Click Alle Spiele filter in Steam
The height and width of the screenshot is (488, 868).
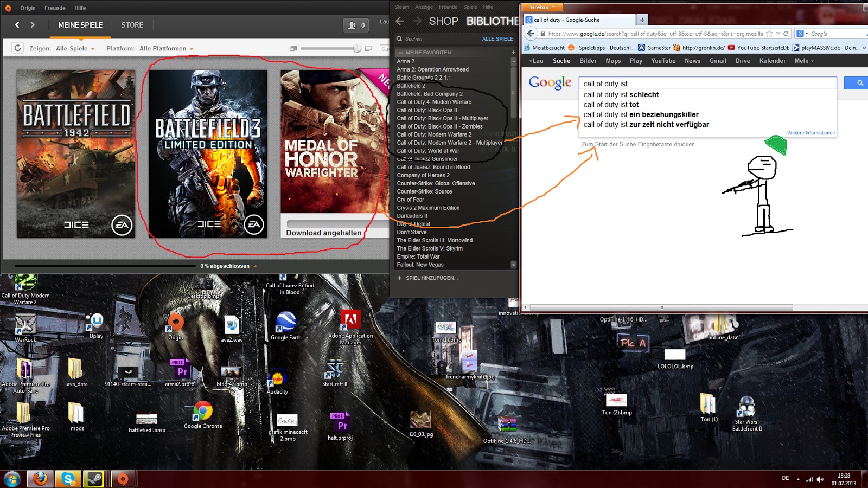[x=497, y=39]
